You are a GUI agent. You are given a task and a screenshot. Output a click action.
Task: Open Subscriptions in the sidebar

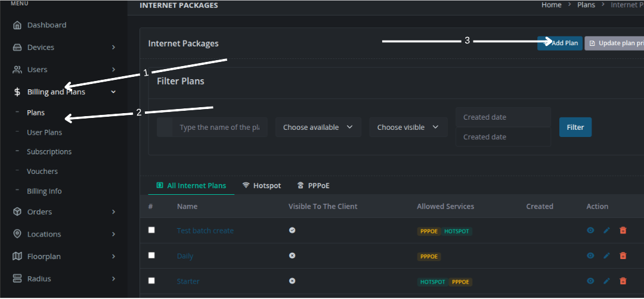(x=49, y=152)
